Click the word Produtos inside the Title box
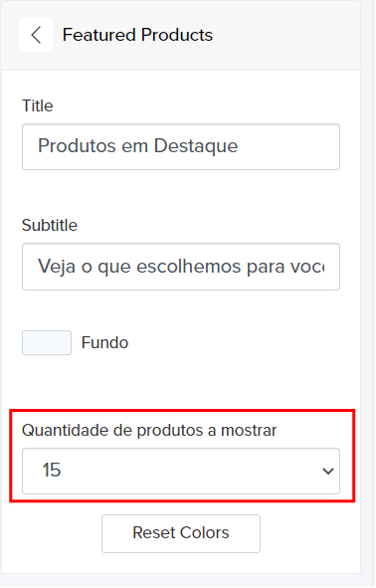 (77, 146)
